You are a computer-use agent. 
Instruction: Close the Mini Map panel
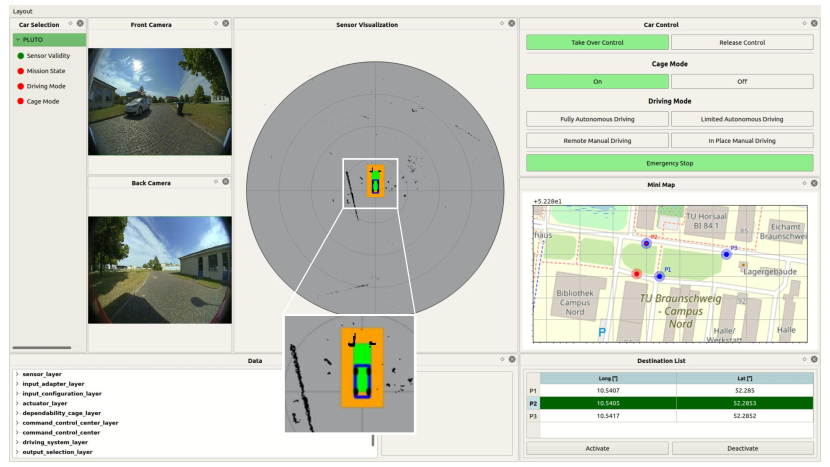click(x=814, y=183)
